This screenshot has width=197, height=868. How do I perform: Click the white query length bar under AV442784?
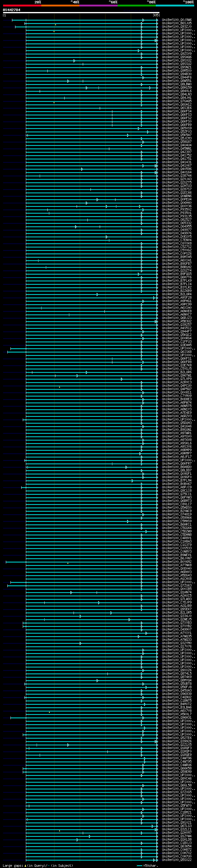81,13
